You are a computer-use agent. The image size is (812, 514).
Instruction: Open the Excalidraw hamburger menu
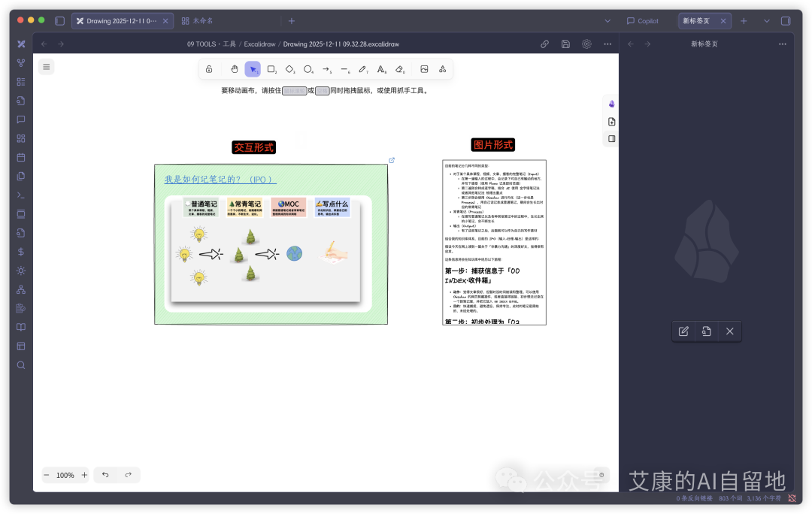46,67
